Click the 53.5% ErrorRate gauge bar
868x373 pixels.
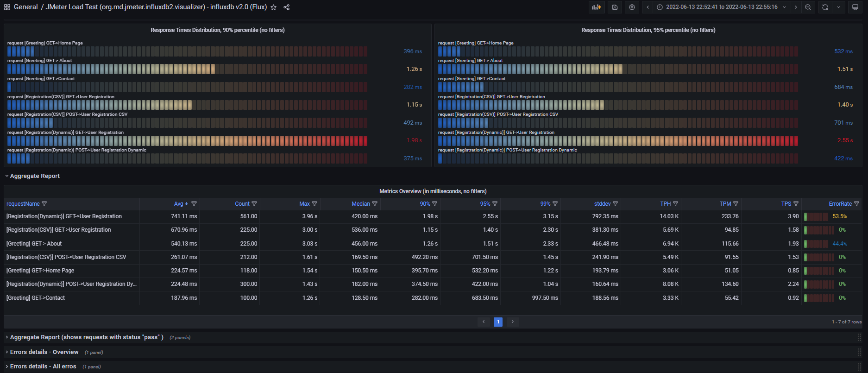coord(816,216)
